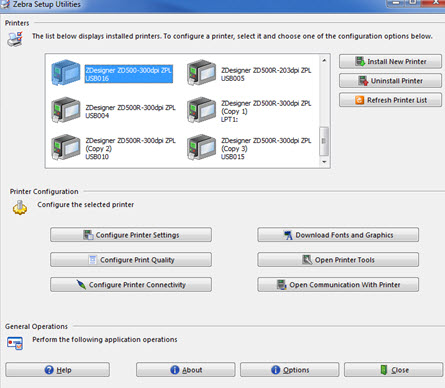Image resolution: width=445 pixels, height=388 pixels.
Task: Select the ZD500R-203dpi ZPL USB005 printer icon
Action: (x=201, y=73)
